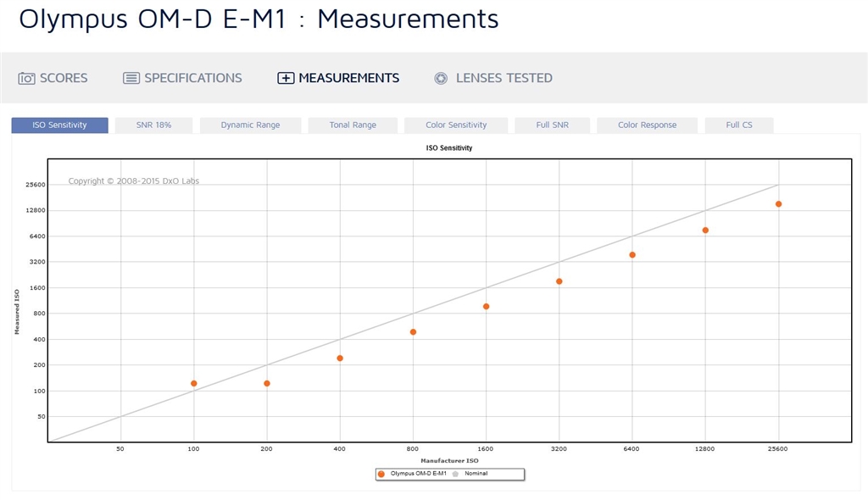Click the data point at manufacturer ISO 100
Image resolution: width=868 pixels, height=500 pixels.
194,384
